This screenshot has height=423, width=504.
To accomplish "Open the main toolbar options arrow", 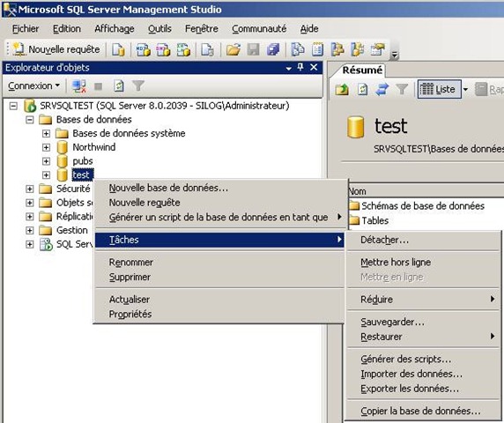I will 395,56.
